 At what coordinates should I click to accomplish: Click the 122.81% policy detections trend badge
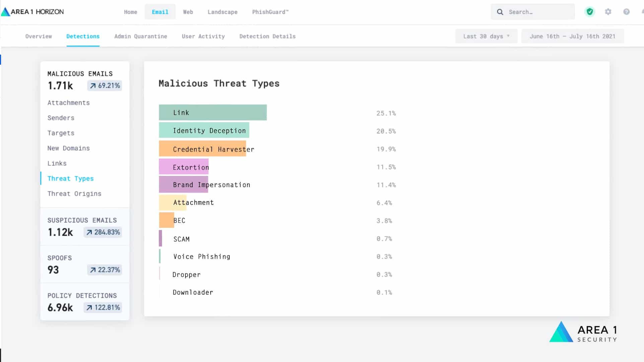pyautogui.click(x=103, y=307)
